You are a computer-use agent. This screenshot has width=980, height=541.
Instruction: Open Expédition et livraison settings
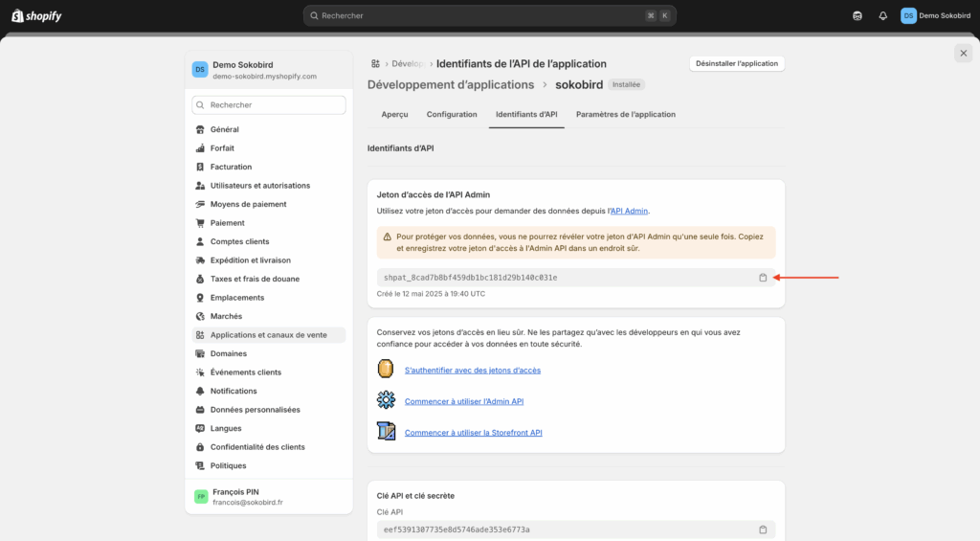(x=250, y=260)
